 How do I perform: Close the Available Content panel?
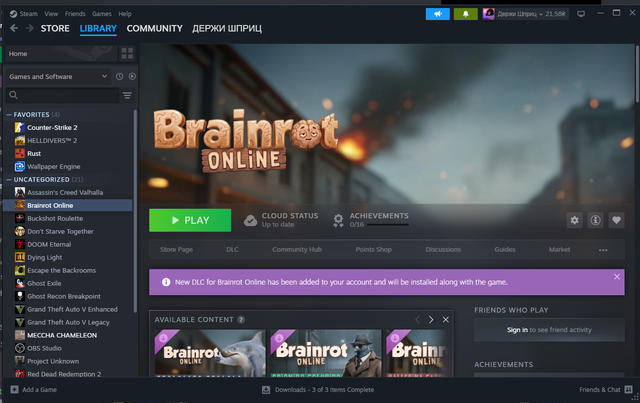pyautogui.click(x=446, y=320)
